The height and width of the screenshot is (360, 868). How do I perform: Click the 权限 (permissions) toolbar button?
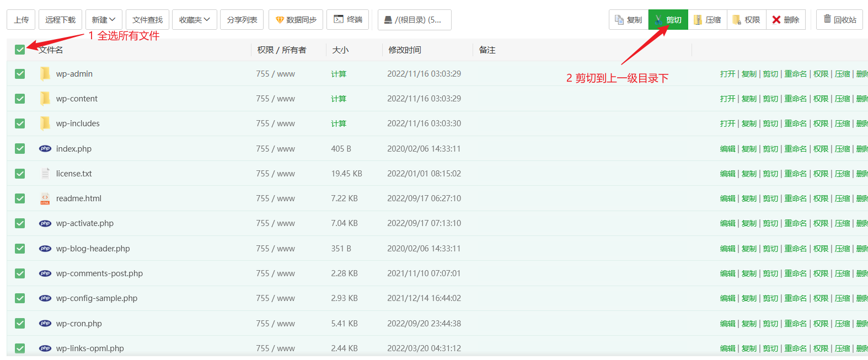tap(747, 20)
